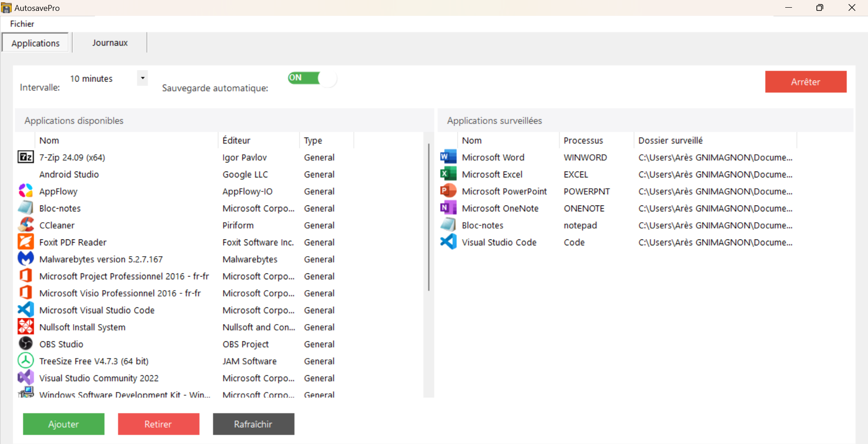Click the Visual Studio Code icon in monitored list
The image size is (868, 444).
(x=448, y=242)
